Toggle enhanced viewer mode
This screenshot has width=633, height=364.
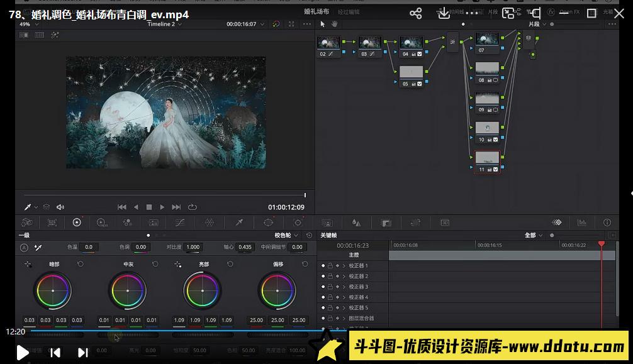291,25
